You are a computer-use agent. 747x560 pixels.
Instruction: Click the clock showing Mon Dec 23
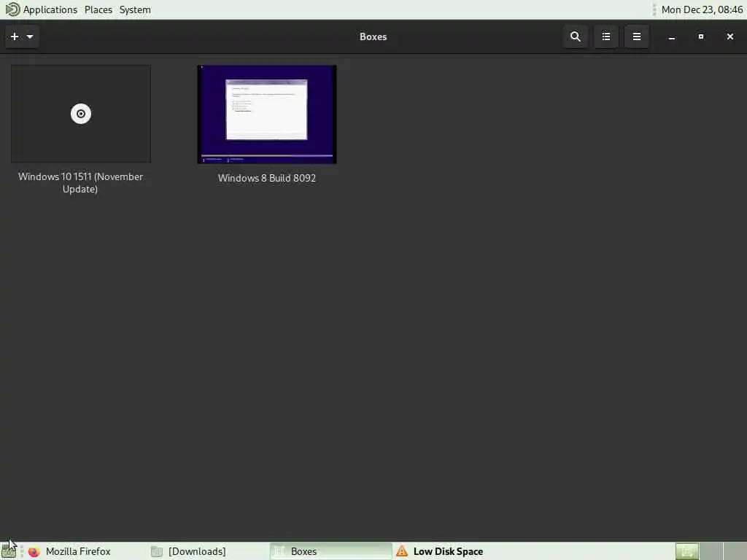pos(702,9)
